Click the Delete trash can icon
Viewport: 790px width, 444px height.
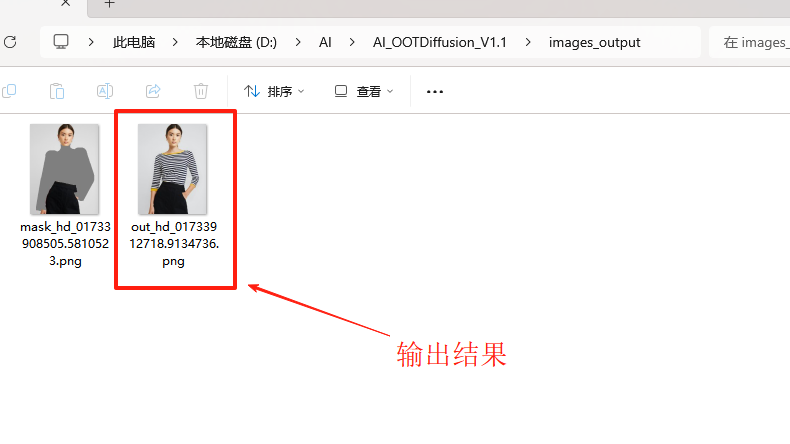tap(201, 91)
